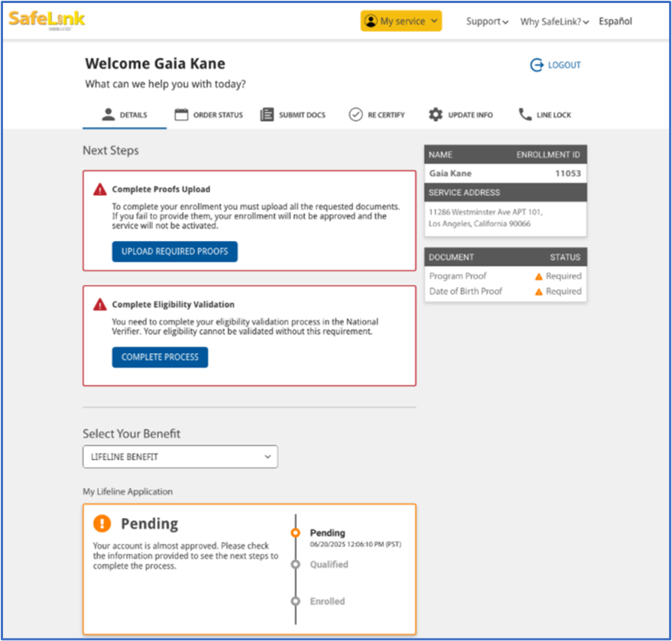The width and height of the screenshot is (672, 641).
Task: Click the phone icon for Line Lock
Action: tap(525, 114)
